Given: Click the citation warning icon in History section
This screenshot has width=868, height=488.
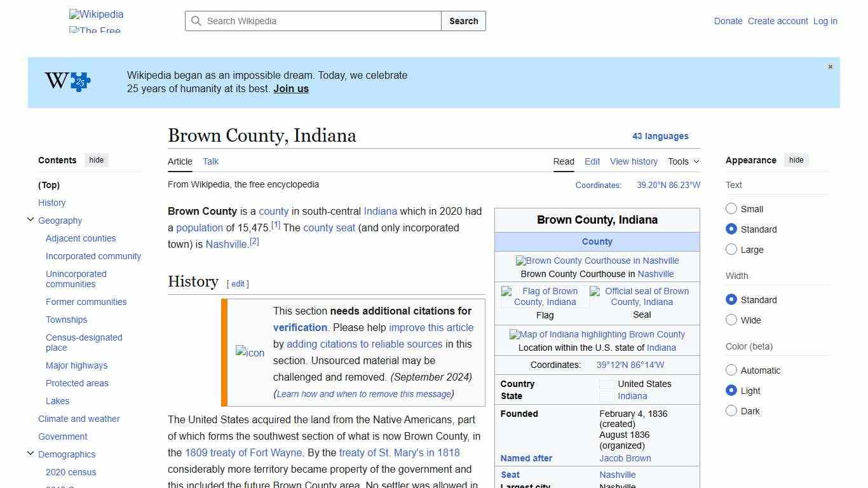Looking at the screenshot, I should 250,353.
